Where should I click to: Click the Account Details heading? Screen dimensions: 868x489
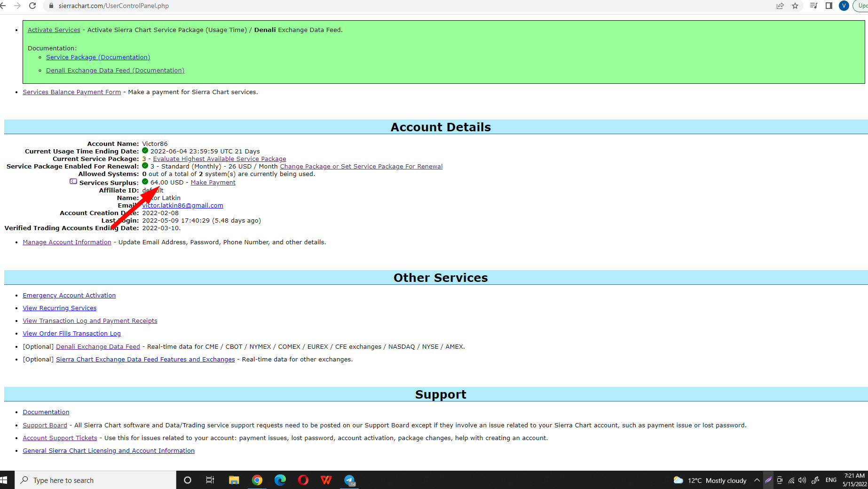tap(441, 127)
